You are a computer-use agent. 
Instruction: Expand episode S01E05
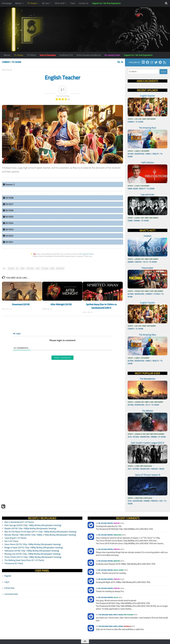[x=62, y=217]
